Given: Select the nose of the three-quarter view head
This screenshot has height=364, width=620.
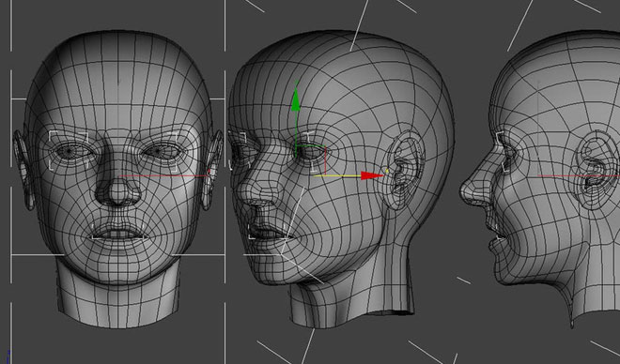Looking at the screenshot, I should [248, 189].
